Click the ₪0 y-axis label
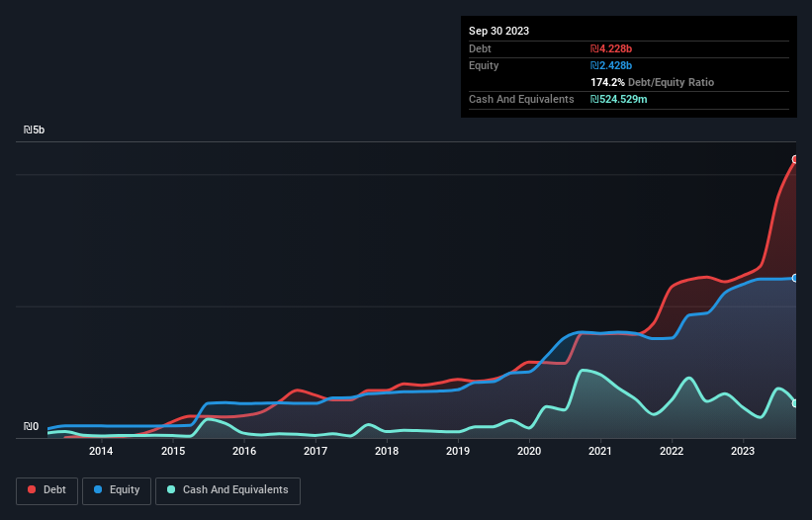The image size is (812, 520). (31, 426)
